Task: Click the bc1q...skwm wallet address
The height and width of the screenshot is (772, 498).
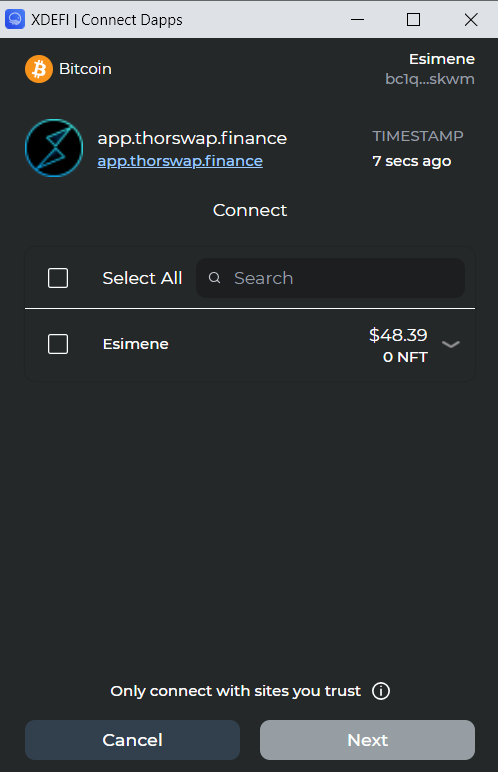Action: 430,79
